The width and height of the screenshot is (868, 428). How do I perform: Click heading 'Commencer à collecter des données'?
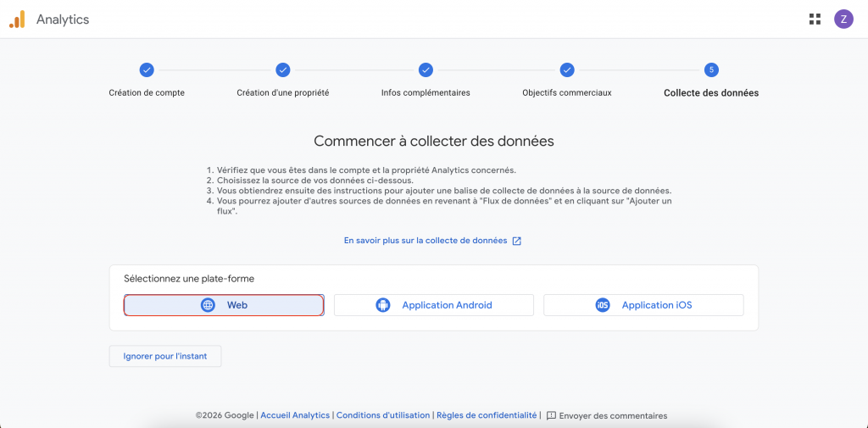pos(434,142)
